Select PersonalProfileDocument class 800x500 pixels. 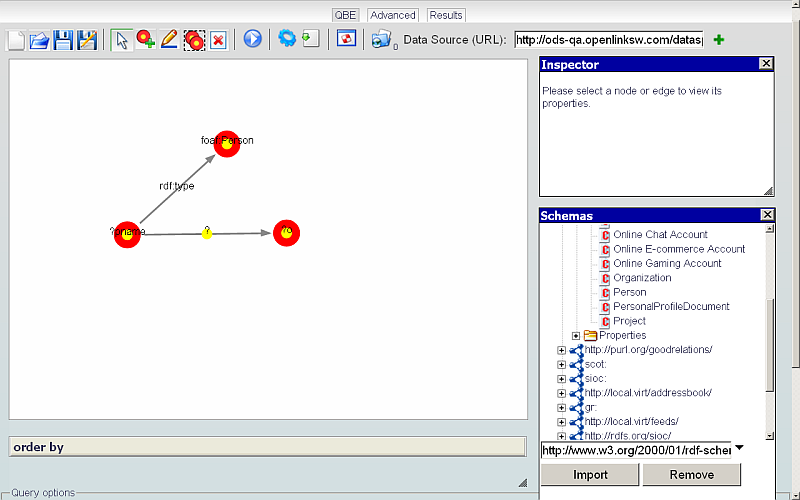(x=671, y=307)
